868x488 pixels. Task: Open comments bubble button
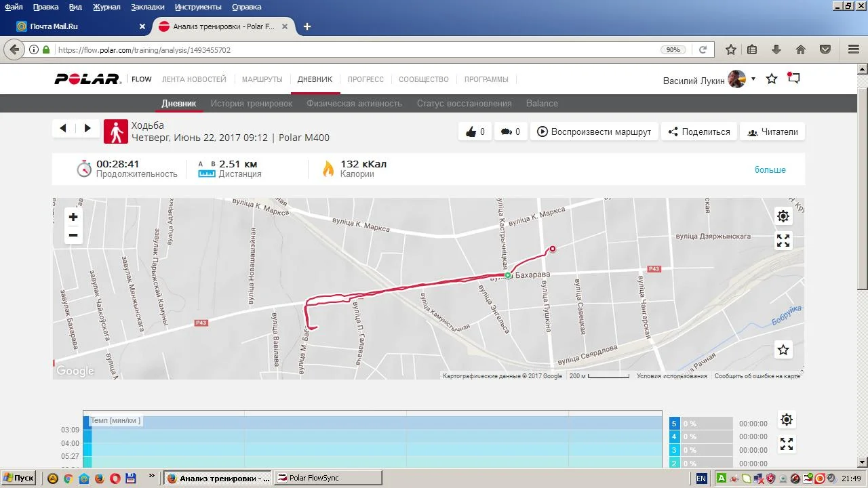pyautogui.click(x=510, y=131)
